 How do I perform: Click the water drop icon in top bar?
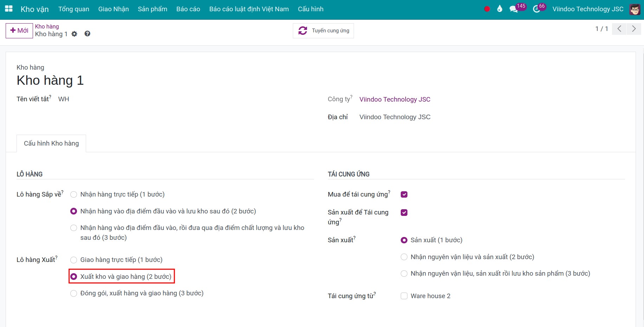click(x=500, y=9)
